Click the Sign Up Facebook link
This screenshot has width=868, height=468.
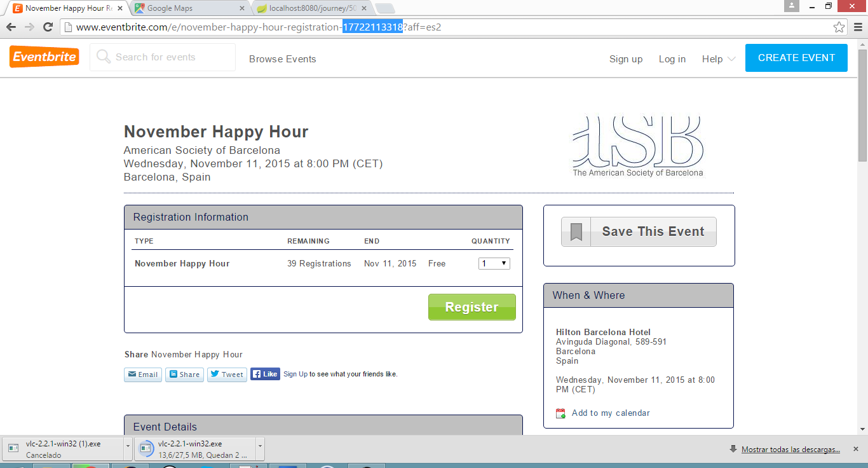[x=295, y=374]
